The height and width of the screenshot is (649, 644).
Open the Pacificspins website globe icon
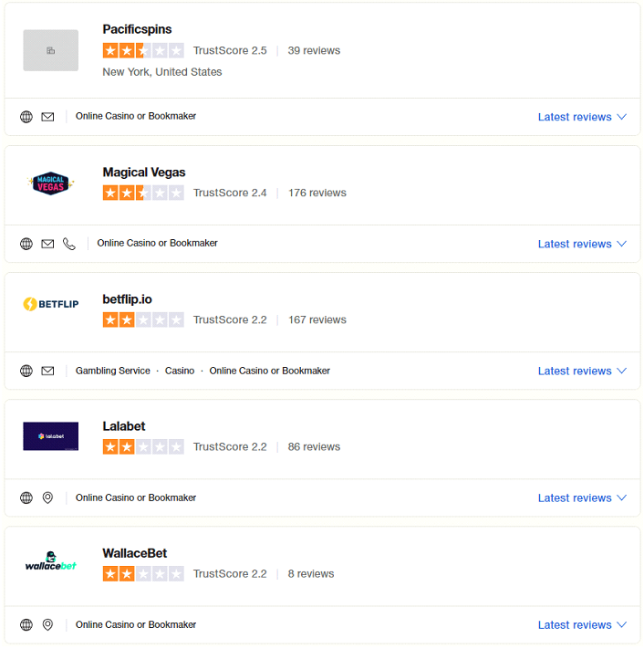[26, 117]
